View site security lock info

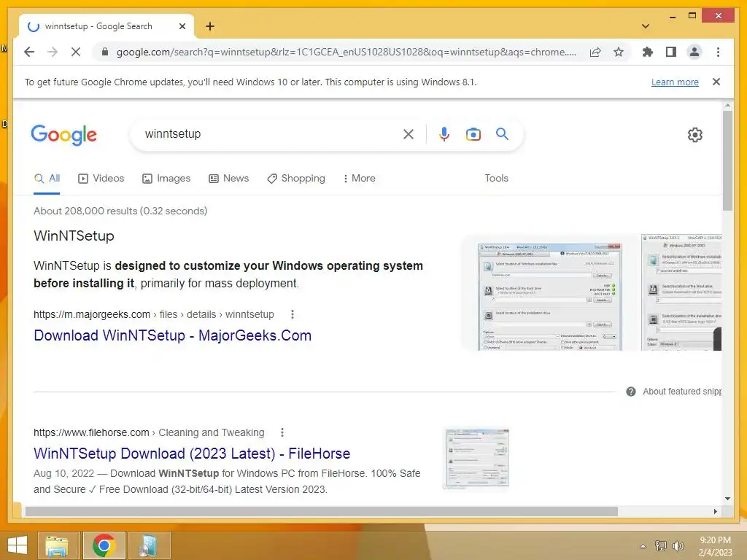[x=105, y=52]
